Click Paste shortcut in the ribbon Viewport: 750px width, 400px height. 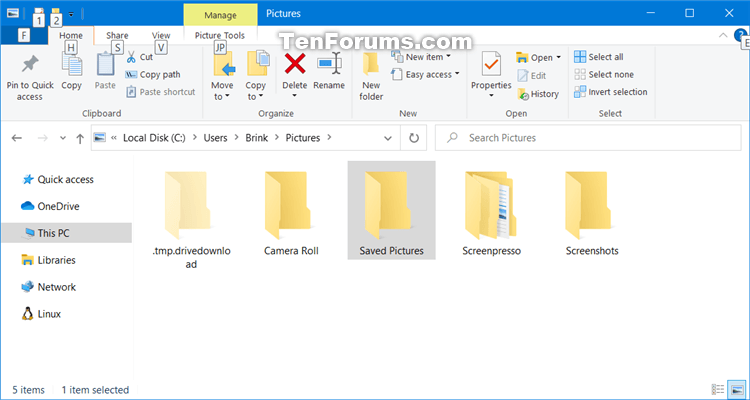(x=161, y=92)
